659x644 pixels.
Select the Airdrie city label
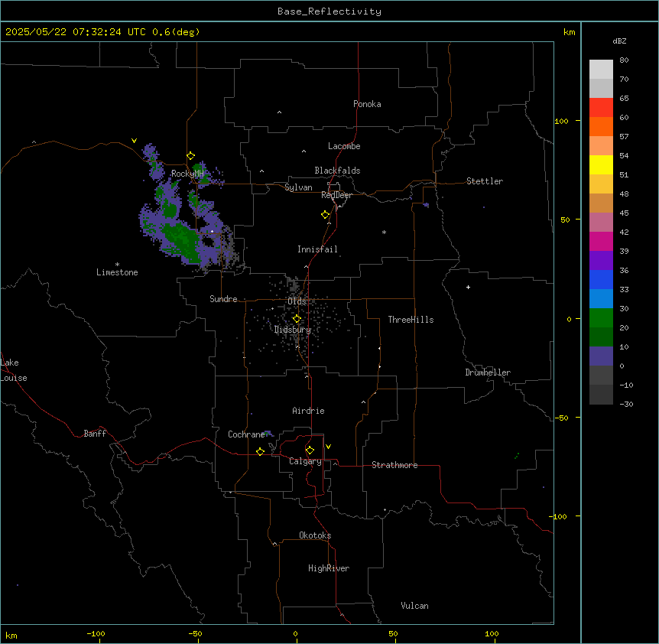click(x=308, y=411)
